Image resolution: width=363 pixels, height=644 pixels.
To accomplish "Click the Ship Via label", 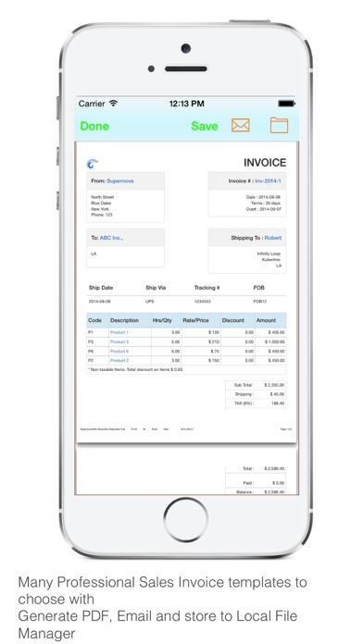I will 156,288.
